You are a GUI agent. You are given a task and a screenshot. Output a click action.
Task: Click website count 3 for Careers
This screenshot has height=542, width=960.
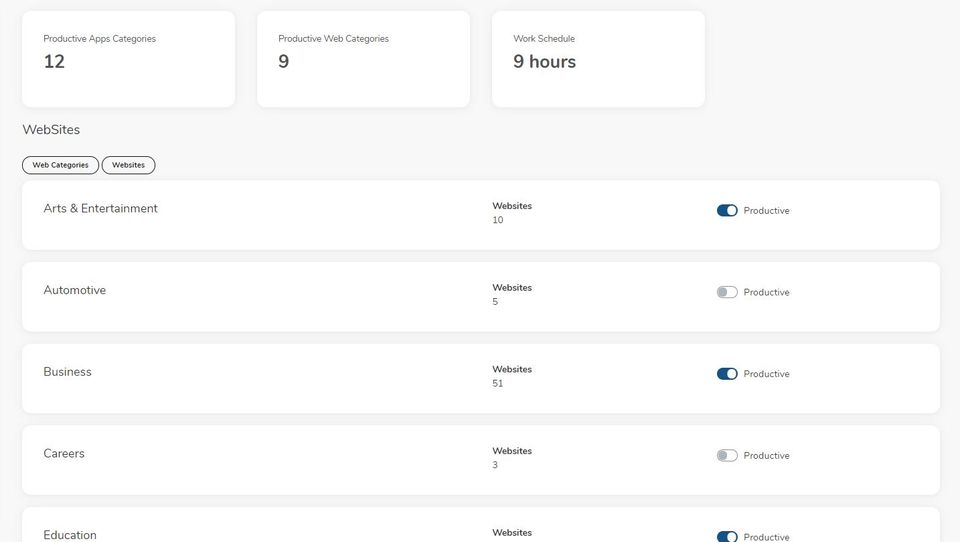pos(495,465)
